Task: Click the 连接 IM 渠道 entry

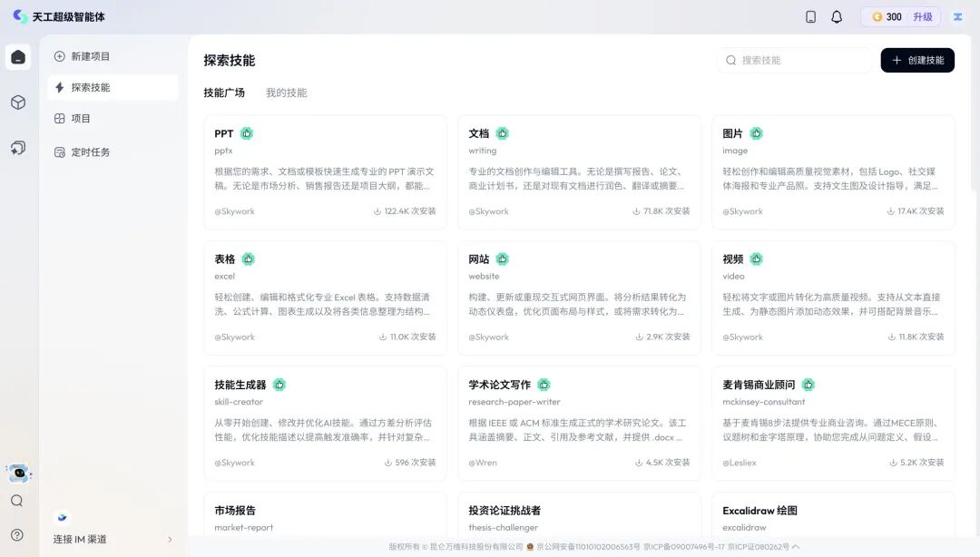Action: click(113, 539)
